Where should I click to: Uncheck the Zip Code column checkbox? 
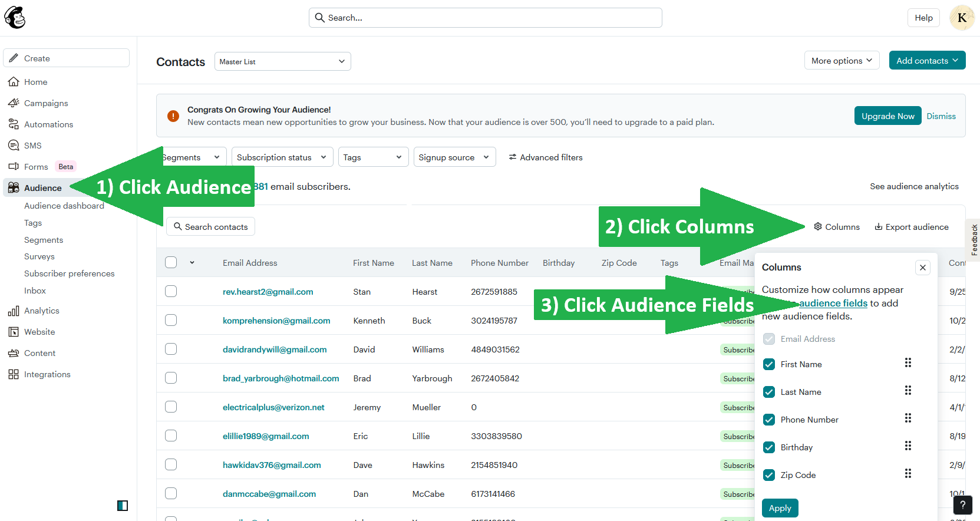coord(769,475)
